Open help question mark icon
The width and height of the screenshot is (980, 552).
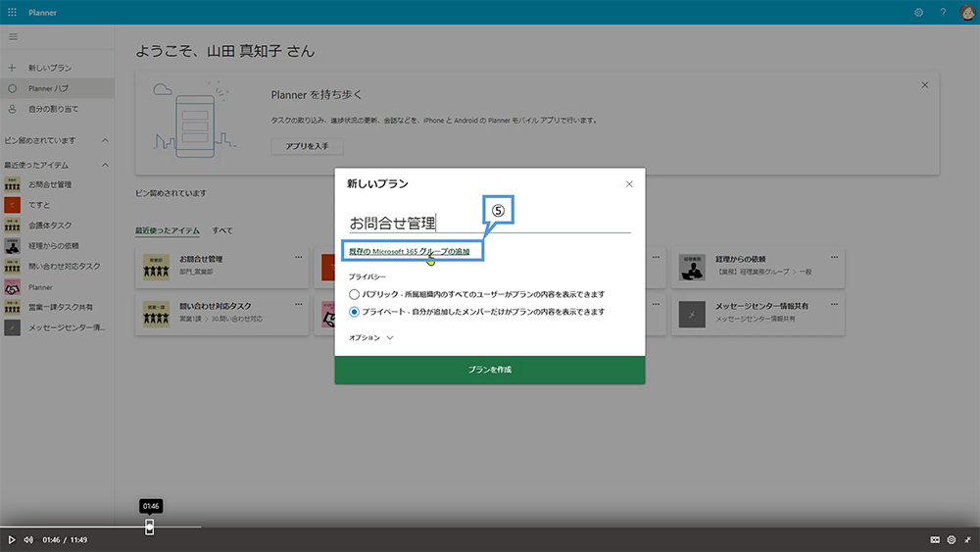tap(943, 12)
